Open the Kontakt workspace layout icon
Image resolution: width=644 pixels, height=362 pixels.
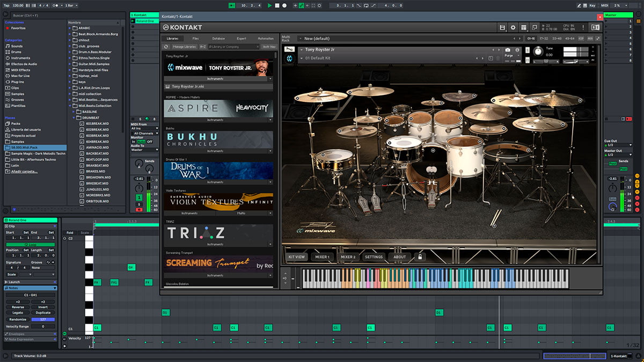pyautogui.click(x=524, y=27)
